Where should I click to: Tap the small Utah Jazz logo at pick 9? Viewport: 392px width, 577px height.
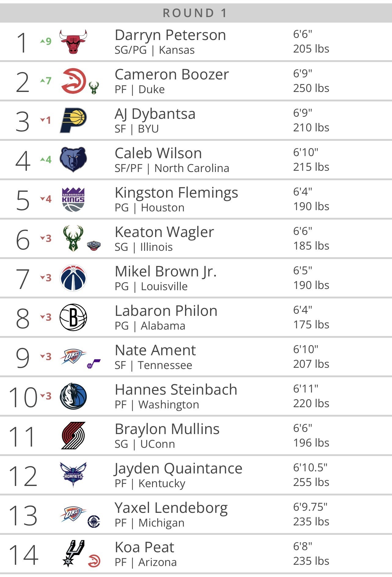click(x=94, y=364)
